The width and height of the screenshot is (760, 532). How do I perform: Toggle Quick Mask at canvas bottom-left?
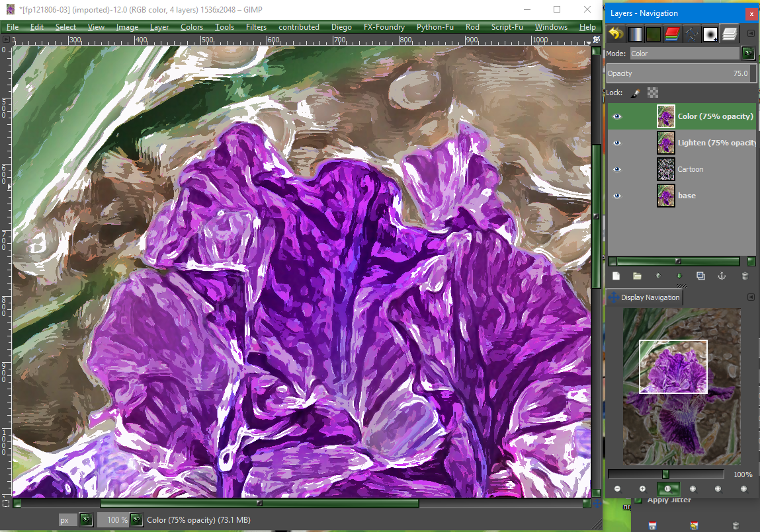6,504
